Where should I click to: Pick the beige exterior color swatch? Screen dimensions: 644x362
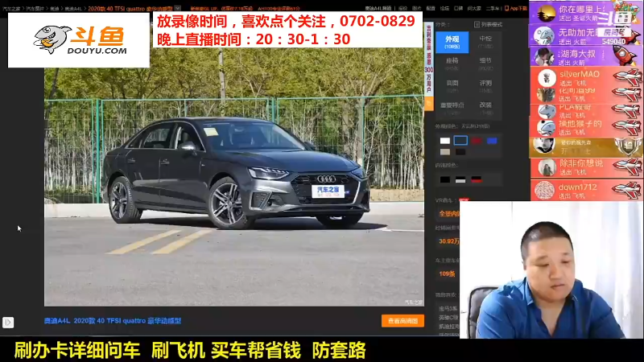[445, 152]
